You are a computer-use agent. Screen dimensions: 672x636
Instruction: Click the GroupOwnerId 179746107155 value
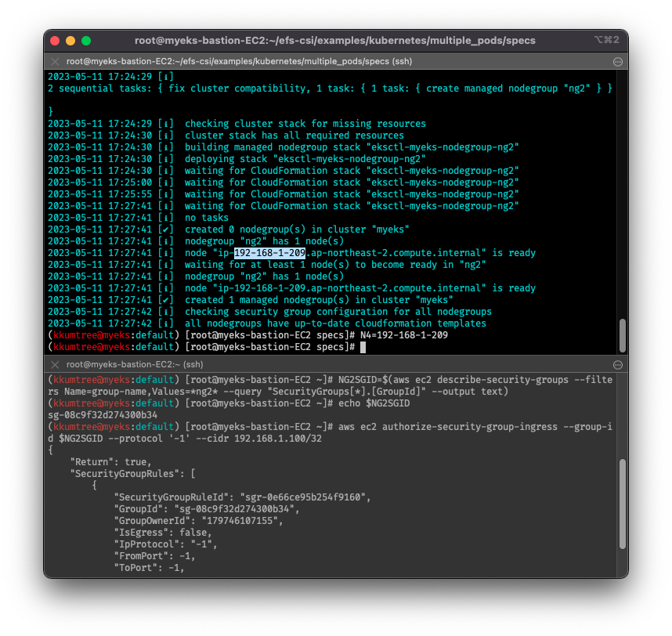point(240,521)
